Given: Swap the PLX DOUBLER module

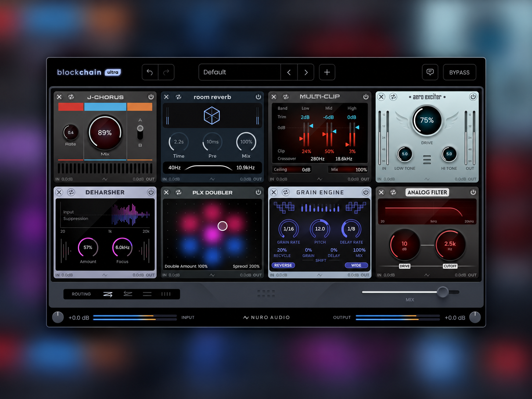Looking at the screenshot, I should [x=179, y=192].
